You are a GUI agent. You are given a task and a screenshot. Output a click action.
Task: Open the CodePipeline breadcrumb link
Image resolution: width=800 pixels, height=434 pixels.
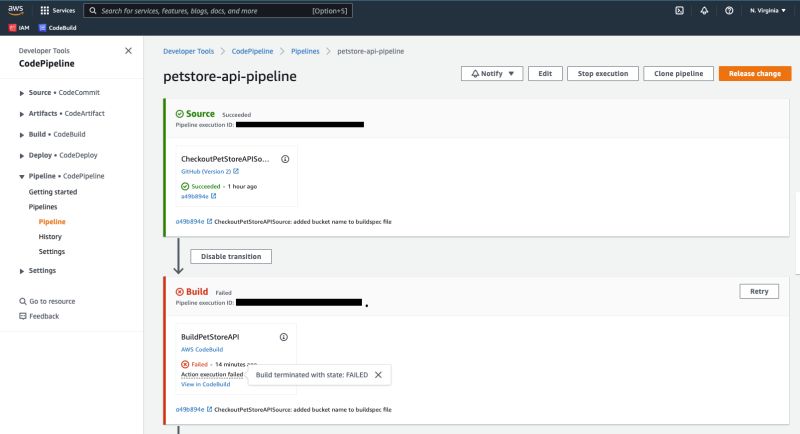tap(252, 51)
